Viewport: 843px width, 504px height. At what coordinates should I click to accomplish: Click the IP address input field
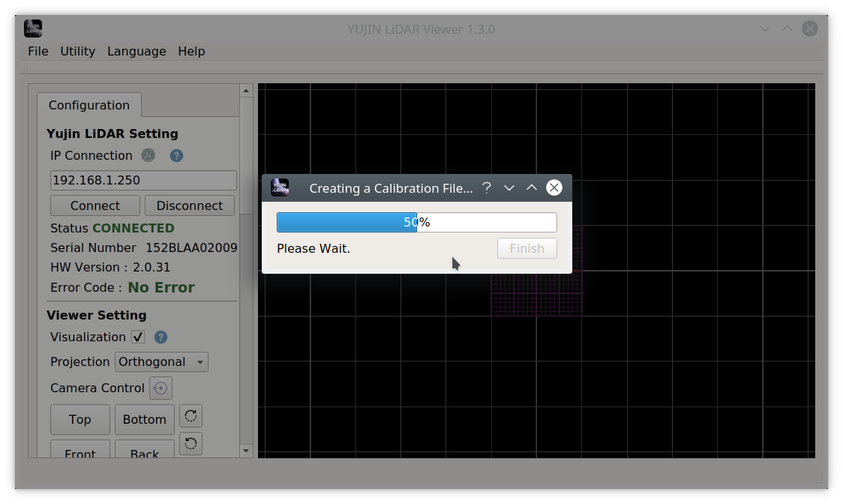click(143, 180)
